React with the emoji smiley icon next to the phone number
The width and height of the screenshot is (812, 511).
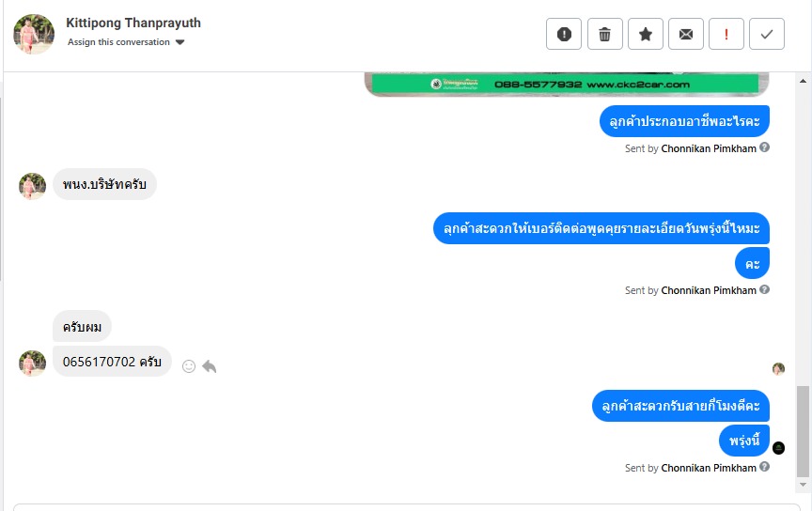[x=189, y=366]
